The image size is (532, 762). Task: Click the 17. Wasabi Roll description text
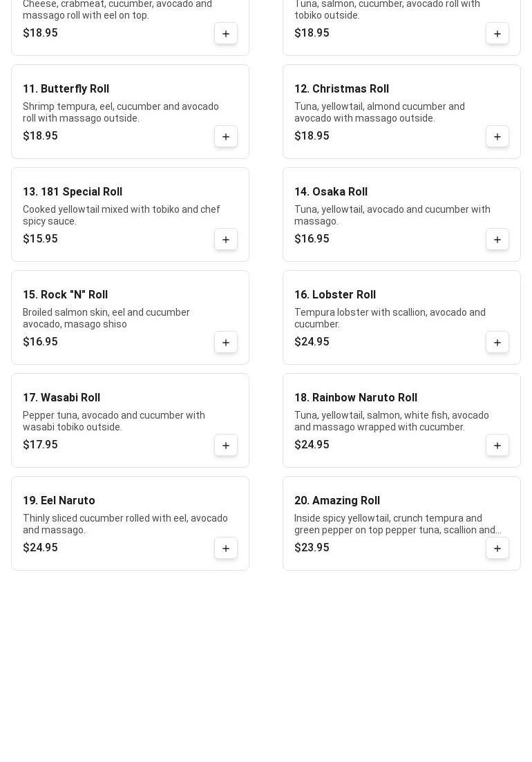click(114, 421)
